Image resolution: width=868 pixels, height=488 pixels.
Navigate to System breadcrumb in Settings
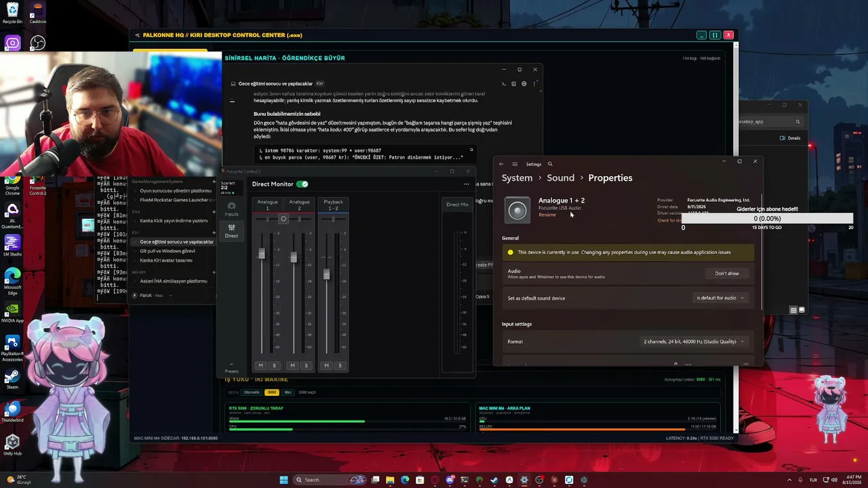[x=517, y=178]
